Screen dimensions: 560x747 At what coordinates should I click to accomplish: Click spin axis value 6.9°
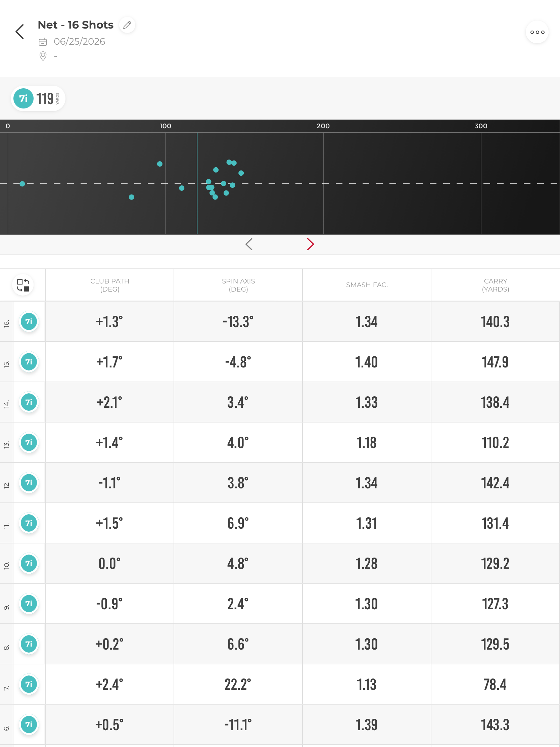[238, 523]
